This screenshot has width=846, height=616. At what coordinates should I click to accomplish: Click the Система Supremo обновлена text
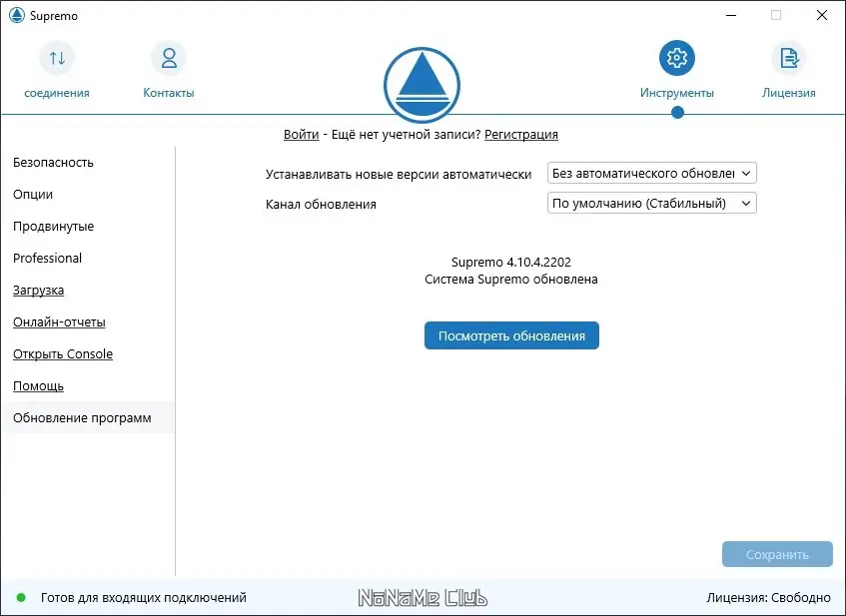[x=511, y=280]
